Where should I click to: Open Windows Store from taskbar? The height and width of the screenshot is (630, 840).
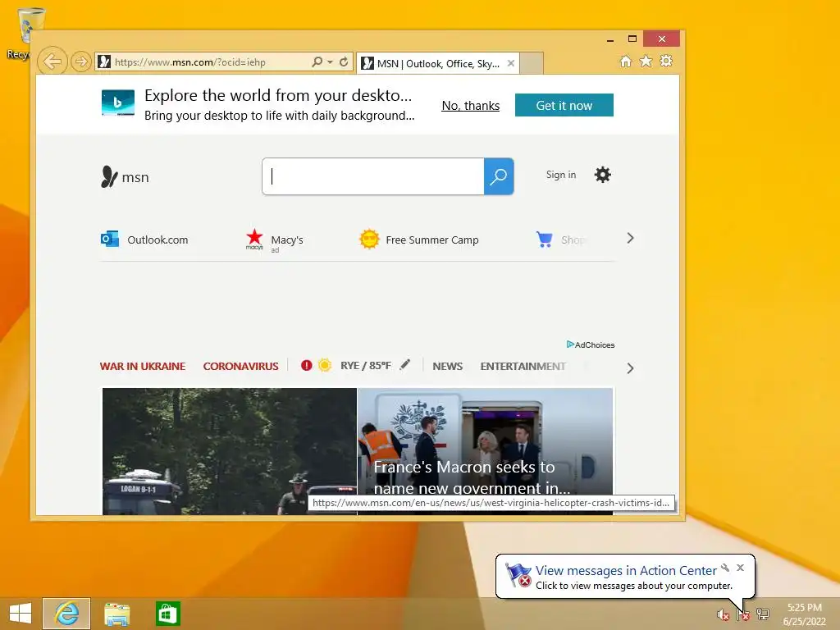tap(167, 614)
